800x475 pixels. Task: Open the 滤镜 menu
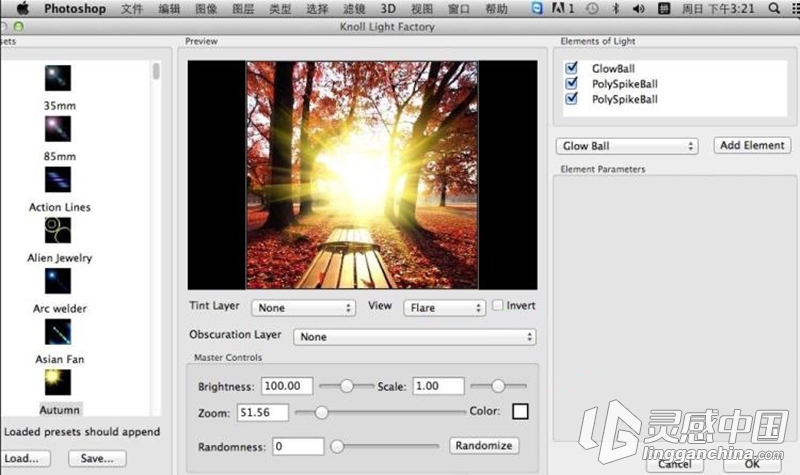point(354,8)
